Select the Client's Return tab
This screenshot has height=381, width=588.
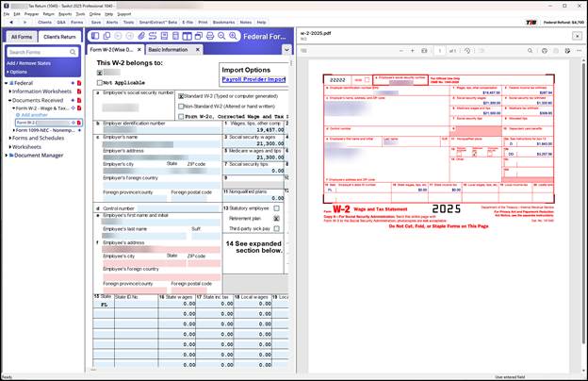[59, 37]
